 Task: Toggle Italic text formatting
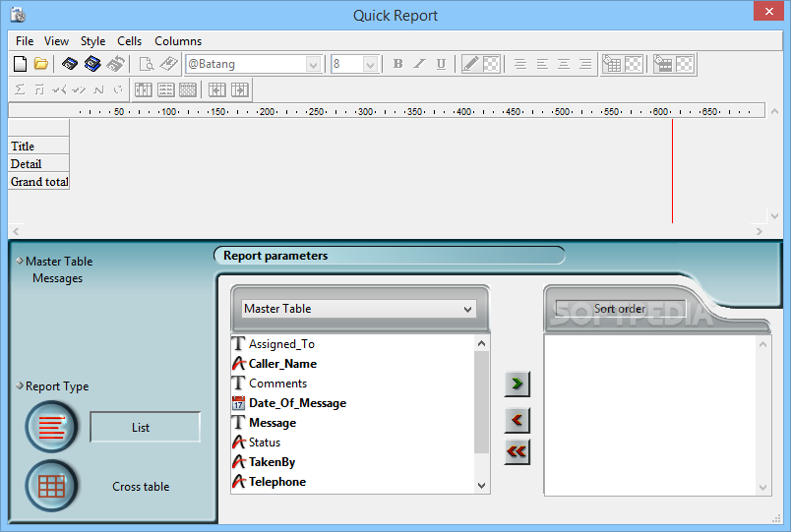pos(419,64)
